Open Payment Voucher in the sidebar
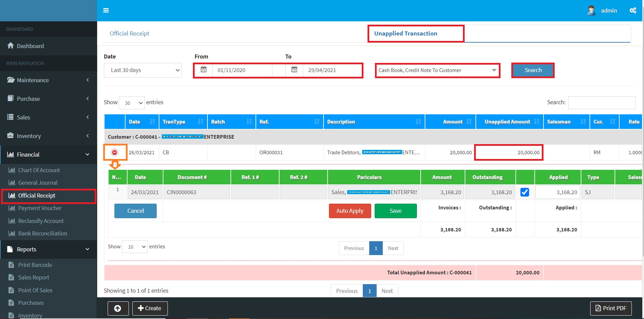Image resolution: width=644 pixels, height=319 pixels. pyautogui.click(x=40, y=208)
